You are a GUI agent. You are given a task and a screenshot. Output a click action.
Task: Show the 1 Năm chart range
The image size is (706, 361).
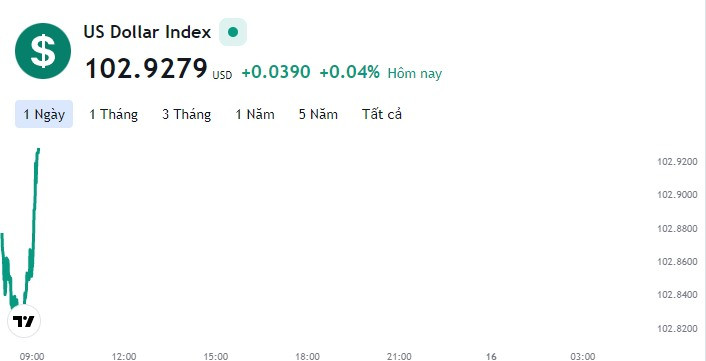point(255,114)
